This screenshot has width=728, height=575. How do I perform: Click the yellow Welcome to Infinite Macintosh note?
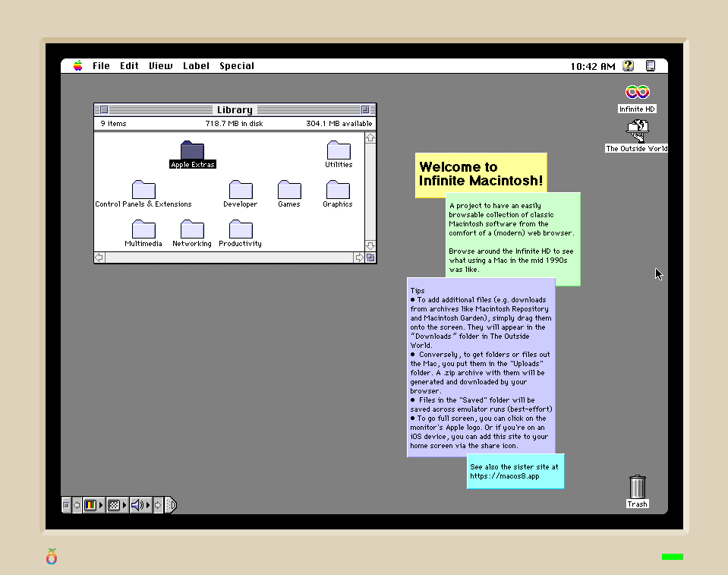point(481,173)
